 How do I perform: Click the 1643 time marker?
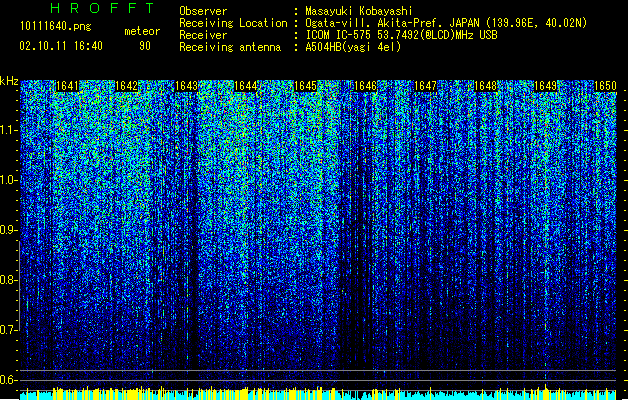[186, 86]
